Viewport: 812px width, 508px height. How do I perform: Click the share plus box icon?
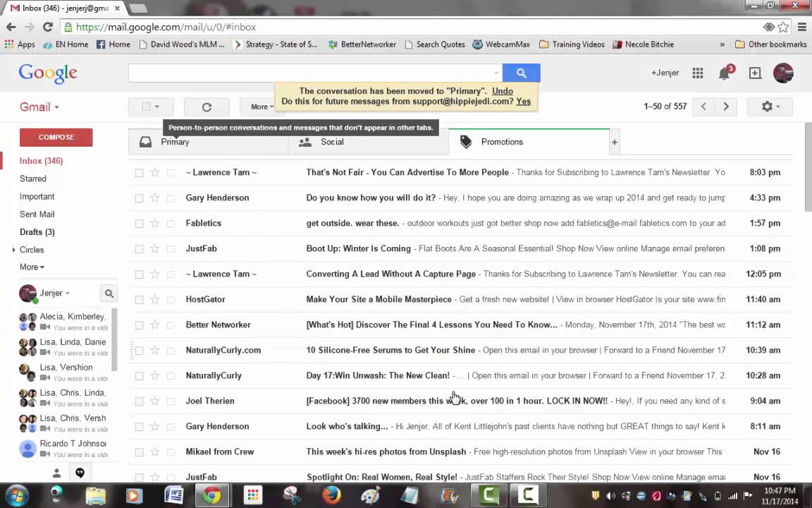[x=755, y=73]
